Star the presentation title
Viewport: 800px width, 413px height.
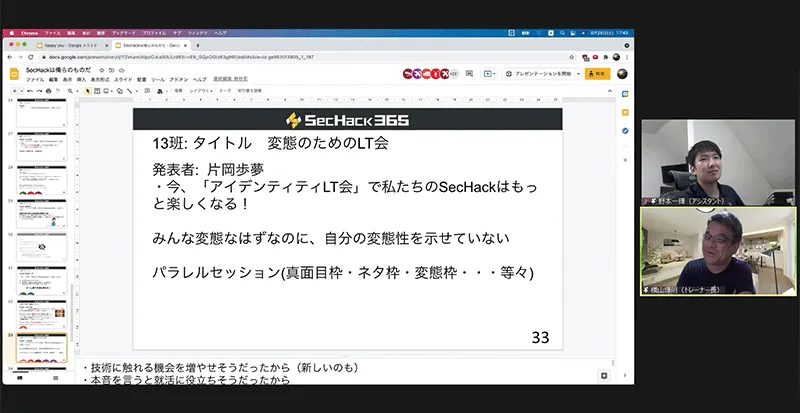[x=102, y=70]
